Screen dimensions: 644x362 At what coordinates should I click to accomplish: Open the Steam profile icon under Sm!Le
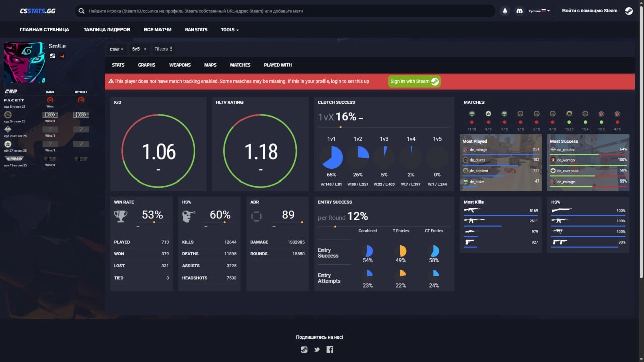click(x=53, y=56)
